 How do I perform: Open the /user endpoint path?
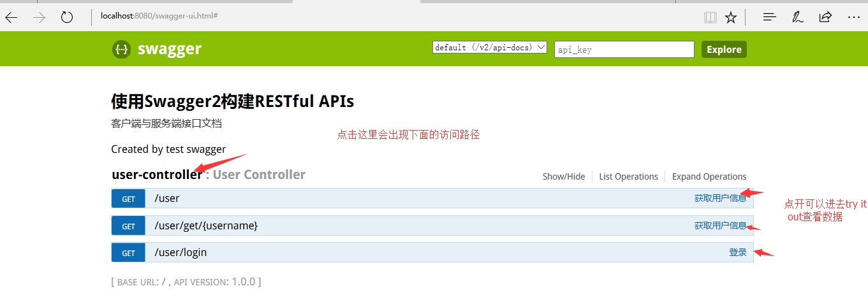[167, 198]
